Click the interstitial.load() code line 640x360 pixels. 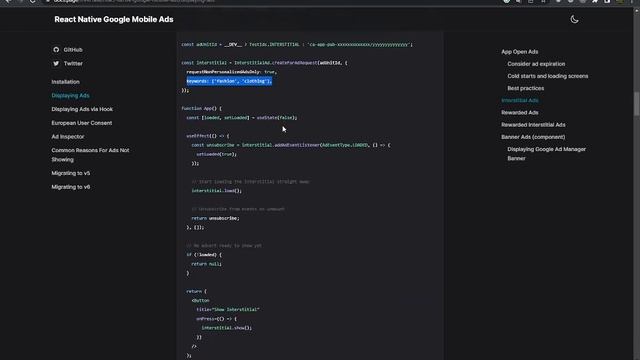click(x=216, y=191)
